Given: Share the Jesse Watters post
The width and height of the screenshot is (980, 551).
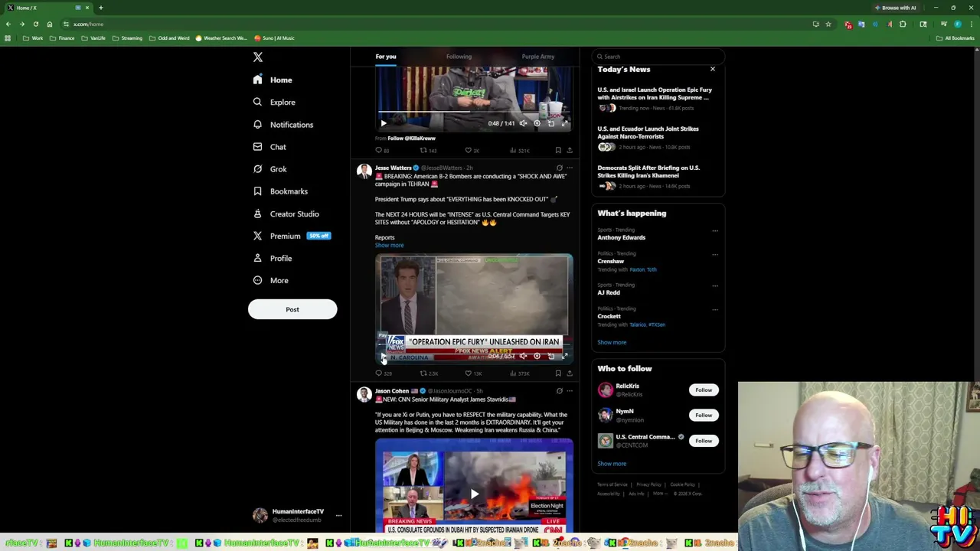Looking at the screenshot, I should coord(569,373).
